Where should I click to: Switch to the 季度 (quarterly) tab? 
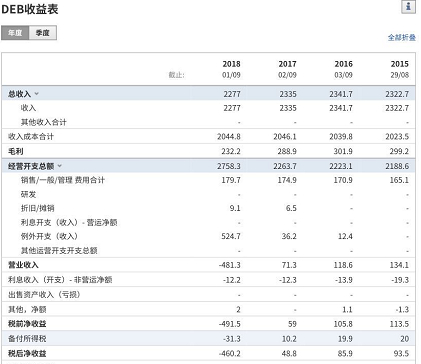(x=43, y=33)
